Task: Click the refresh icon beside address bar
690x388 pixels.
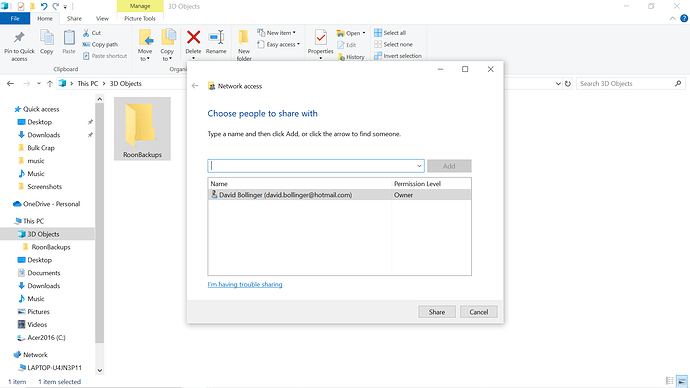Action: (568, 84)
